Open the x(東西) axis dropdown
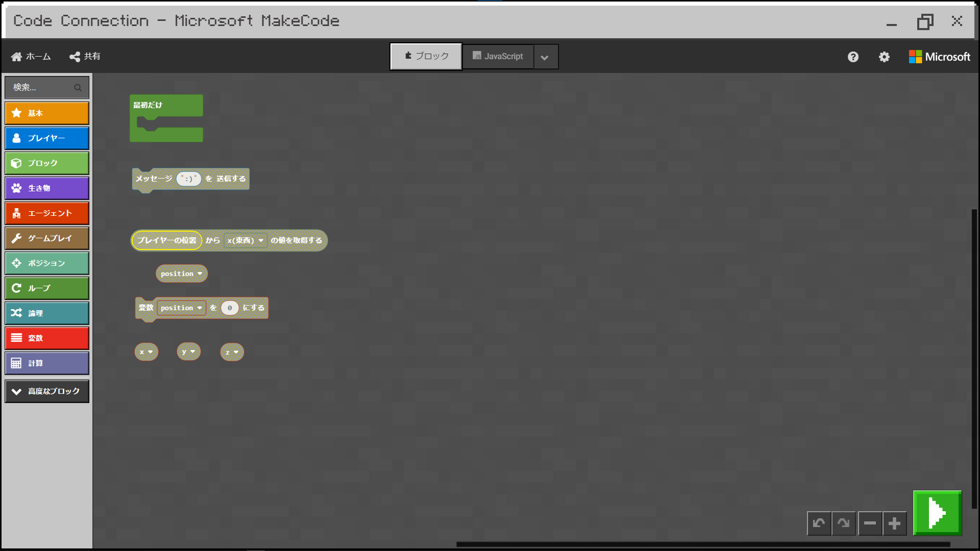The height and width of the screenshot is (551, 980). click(246, 240)
